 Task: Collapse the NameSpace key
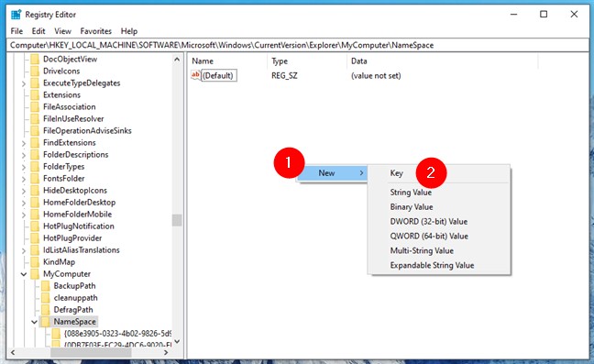click(x=35, y=322)
